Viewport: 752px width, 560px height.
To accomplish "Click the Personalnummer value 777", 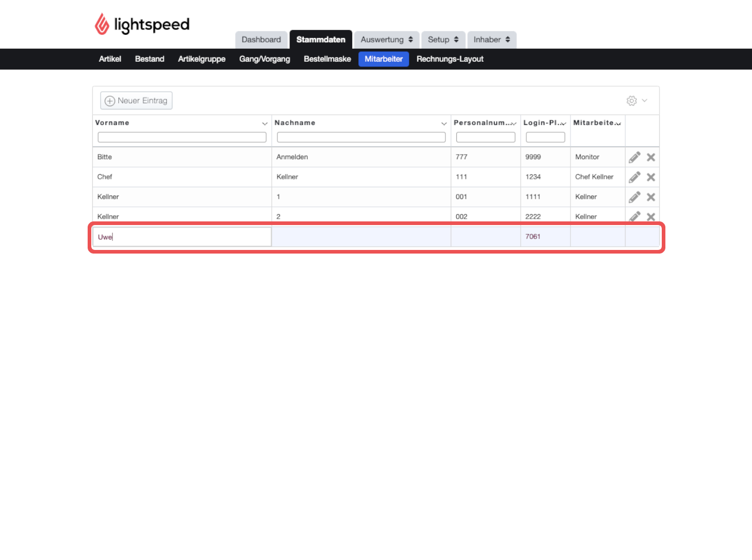I will point(462,157).
